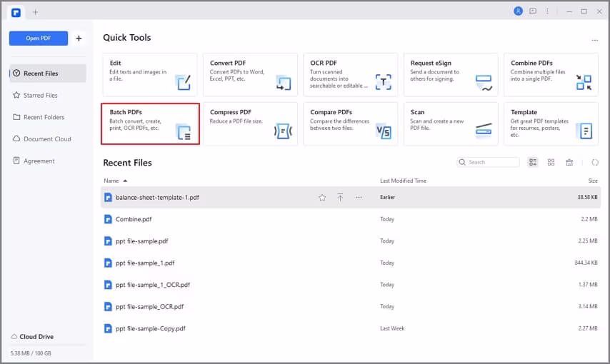Screen dimensions: 610x364
Task: Open Combine.pdf from recent files
Action: 134,219
